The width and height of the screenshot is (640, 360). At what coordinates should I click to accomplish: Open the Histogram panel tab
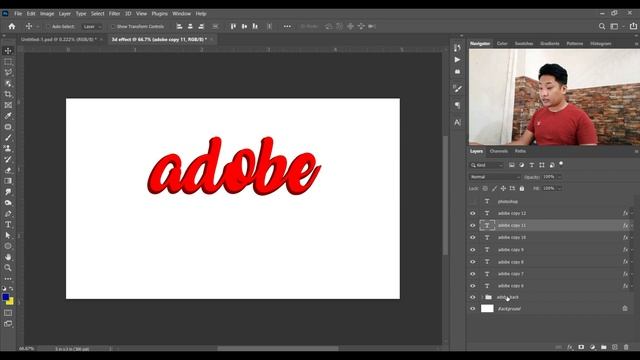click(601, 44)
